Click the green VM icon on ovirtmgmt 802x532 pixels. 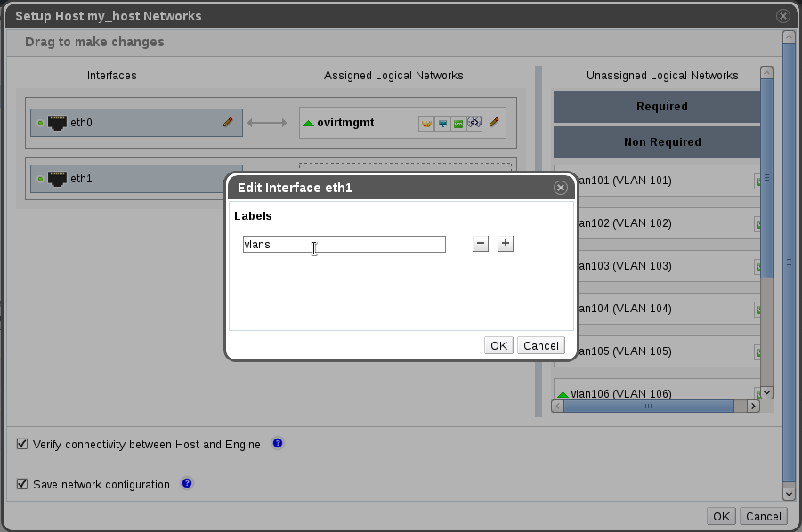click(x=458, y=124)
